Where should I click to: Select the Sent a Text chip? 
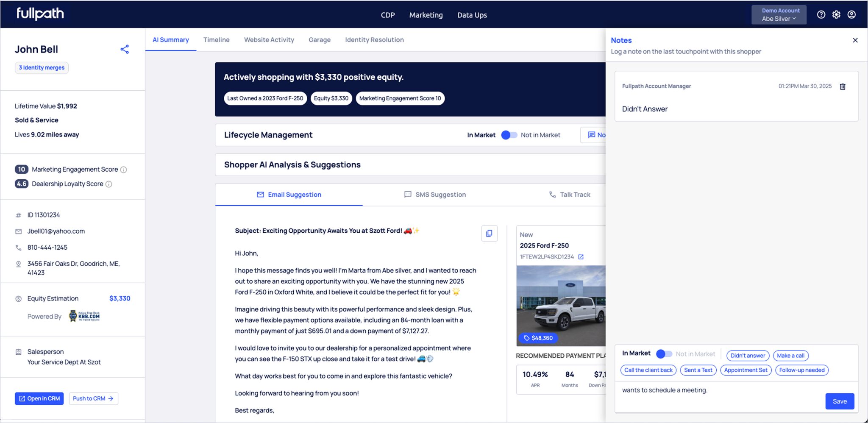pyautogui.click(x=698, y=370)
